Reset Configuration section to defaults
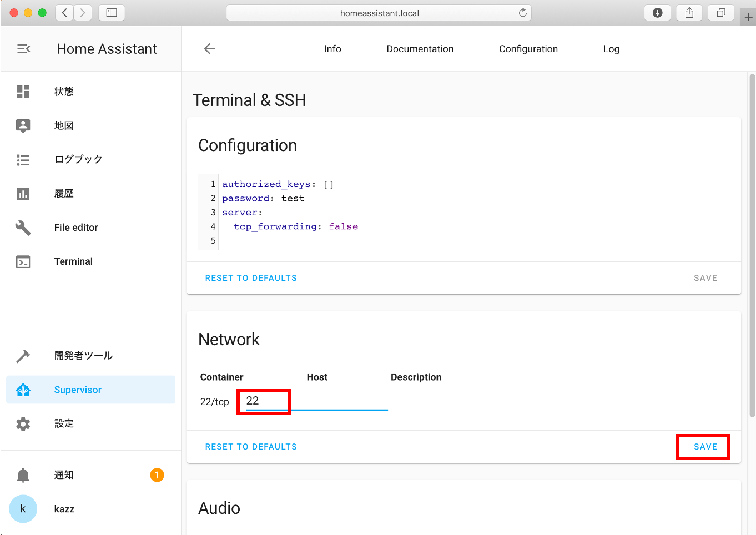The width and height of the screenshot is (756, 535). (x=251, y=278)
